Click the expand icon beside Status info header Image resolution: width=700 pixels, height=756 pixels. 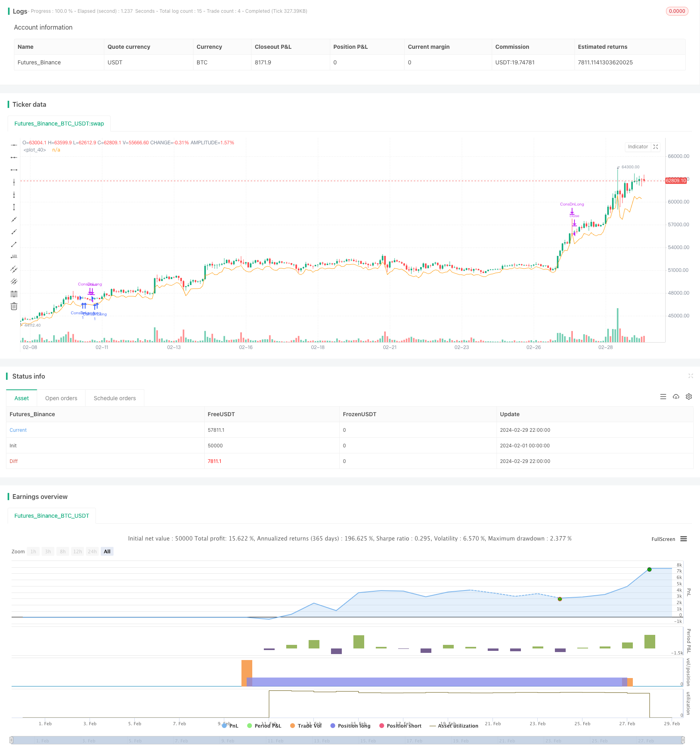tap(690, 376)
